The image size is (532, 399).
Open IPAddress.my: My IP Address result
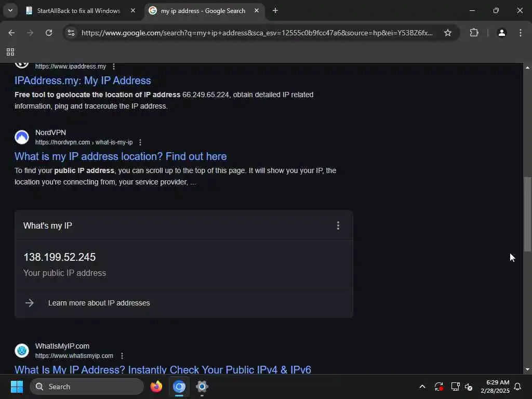click(83, 81)
